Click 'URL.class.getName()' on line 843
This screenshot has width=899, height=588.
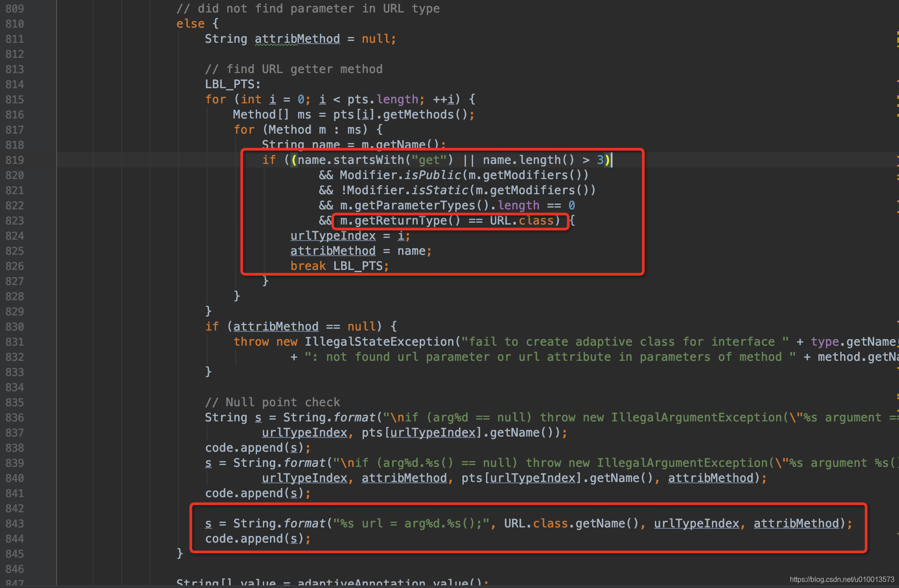(x=572, y=523)
